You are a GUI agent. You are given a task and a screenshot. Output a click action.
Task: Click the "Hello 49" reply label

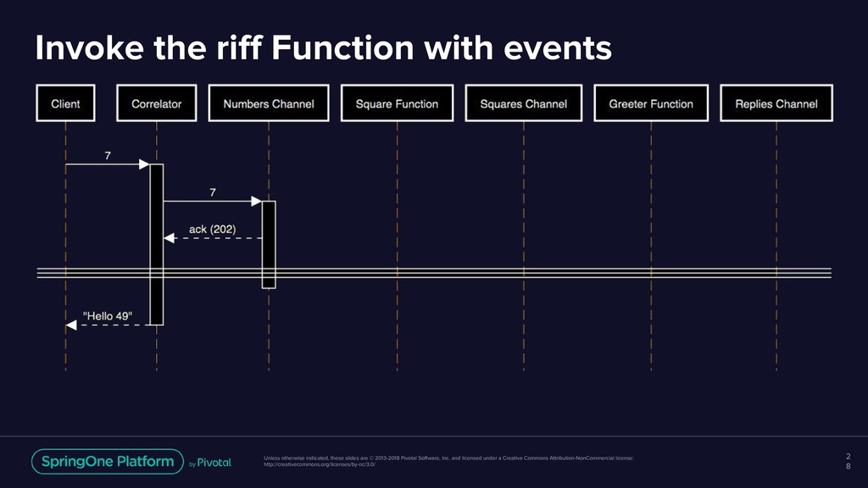click(108, 316)
